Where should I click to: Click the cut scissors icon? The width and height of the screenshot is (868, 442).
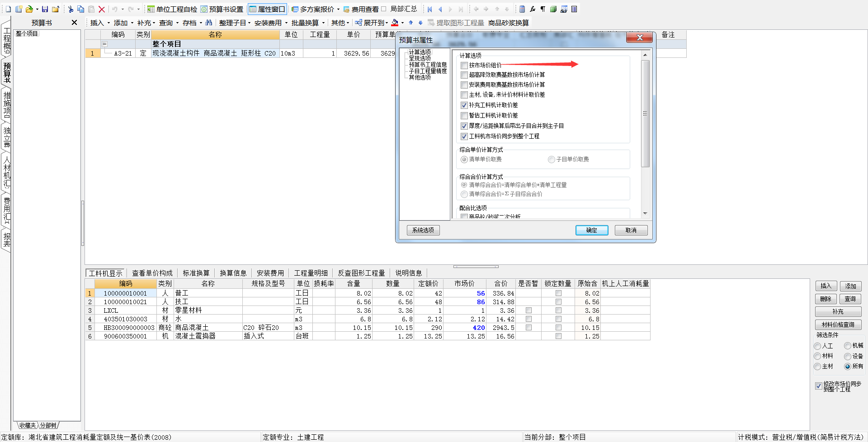[x=71, y=9]
